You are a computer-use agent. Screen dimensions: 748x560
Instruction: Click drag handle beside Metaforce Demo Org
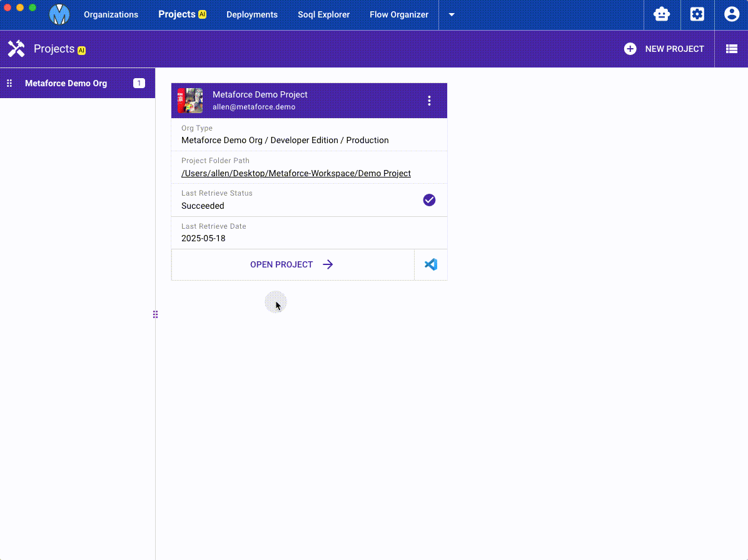pos(9,83)
